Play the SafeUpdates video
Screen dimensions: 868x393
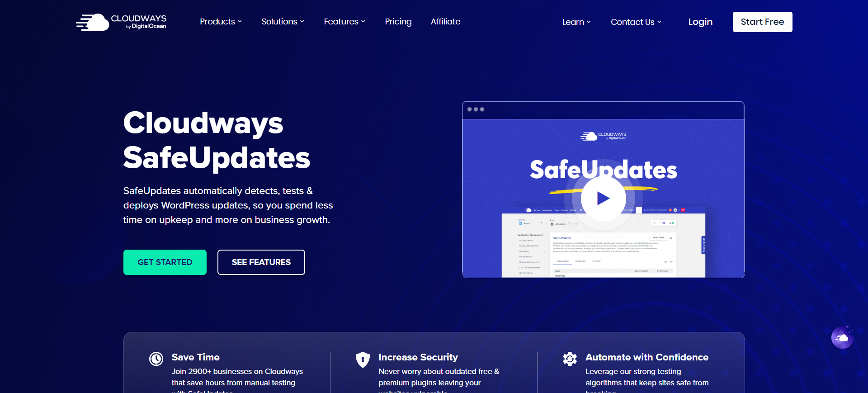pos(603,198)
